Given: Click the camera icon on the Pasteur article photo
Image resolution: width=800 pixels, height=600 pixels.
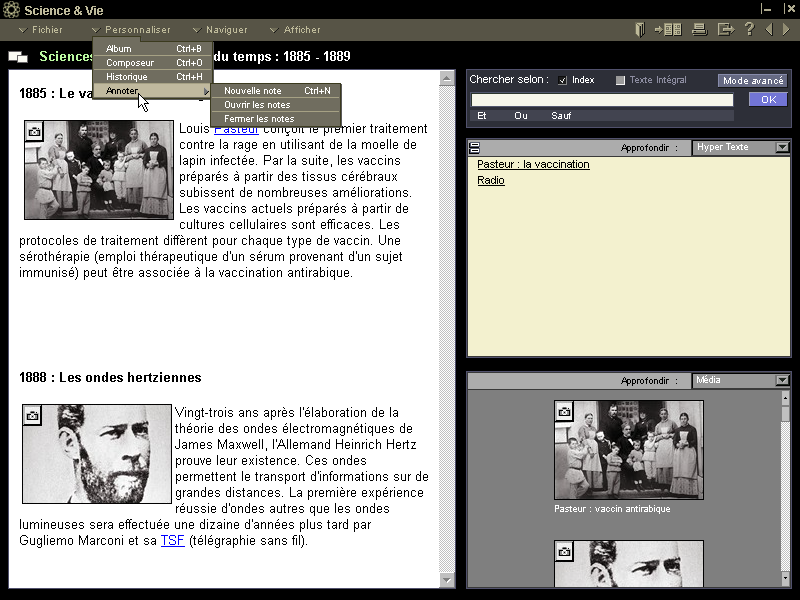Looking at the screenshot, I should 34,132.
